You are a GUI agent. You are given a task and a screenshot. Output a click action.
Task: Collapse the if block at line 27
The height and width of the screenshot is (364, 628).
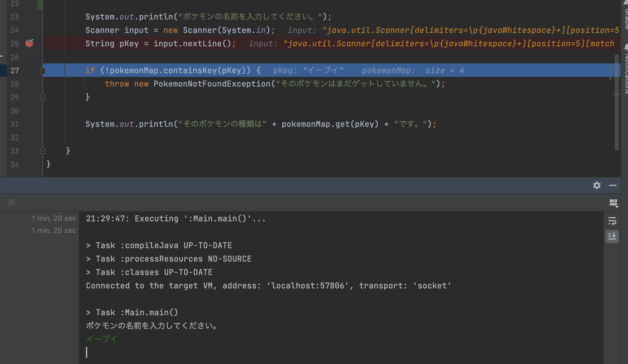[43, 71]
